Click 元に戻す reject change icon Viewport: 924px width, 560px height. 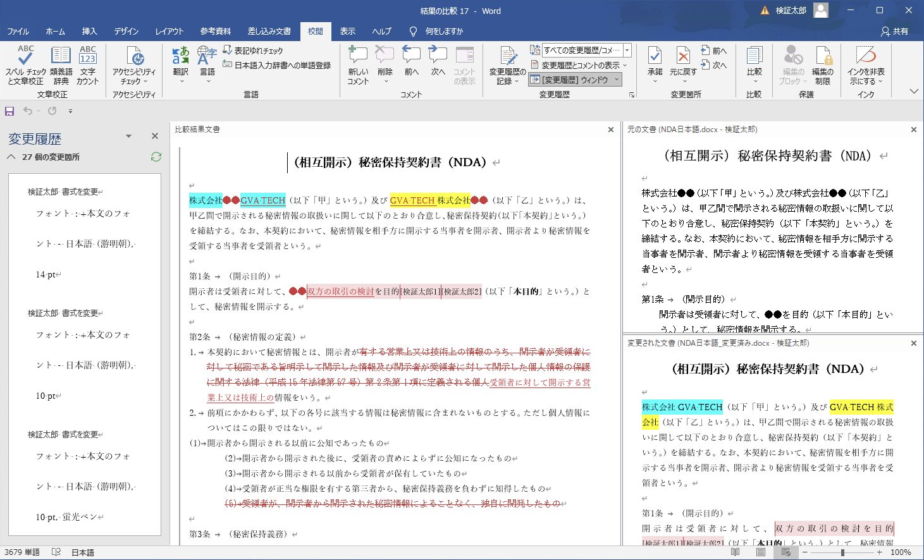tap(683, 57)
